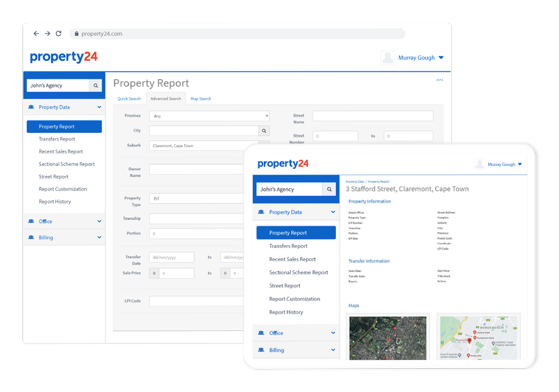Open the Province dropdown set to Any

(209, 115)
